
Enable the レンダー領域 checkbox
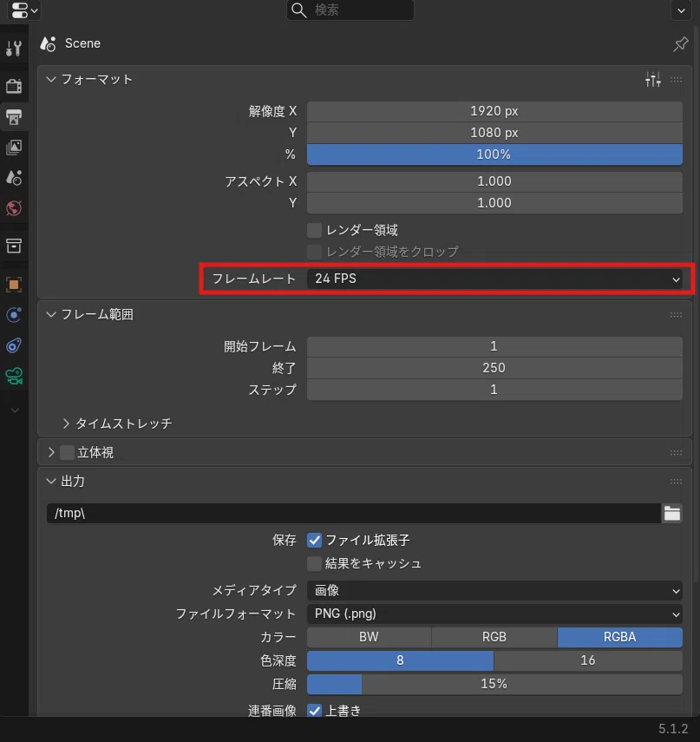coord(314,231)
